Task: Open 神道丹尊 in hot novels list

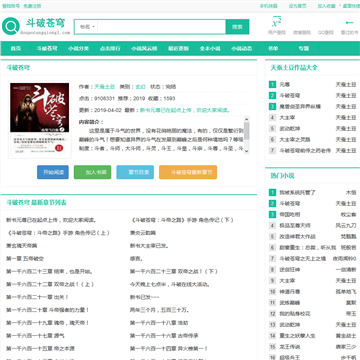Action: coord(290,292)
